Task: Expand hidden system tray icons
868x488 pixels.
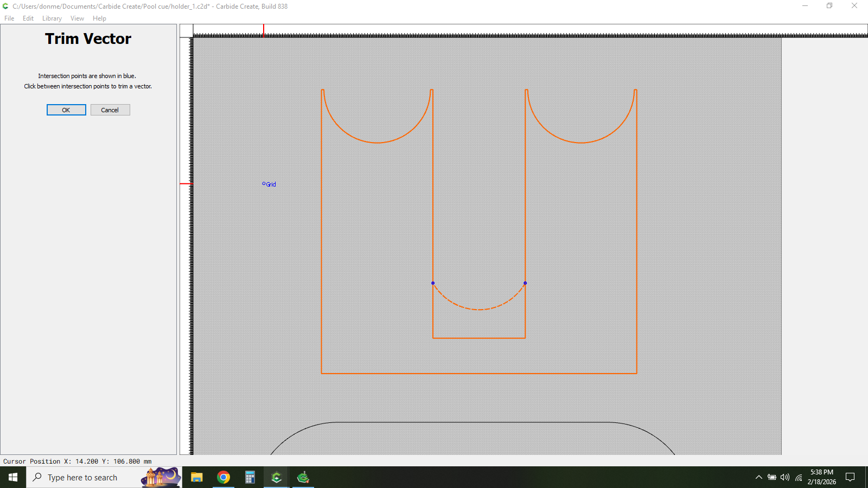Action: point(758,477)
